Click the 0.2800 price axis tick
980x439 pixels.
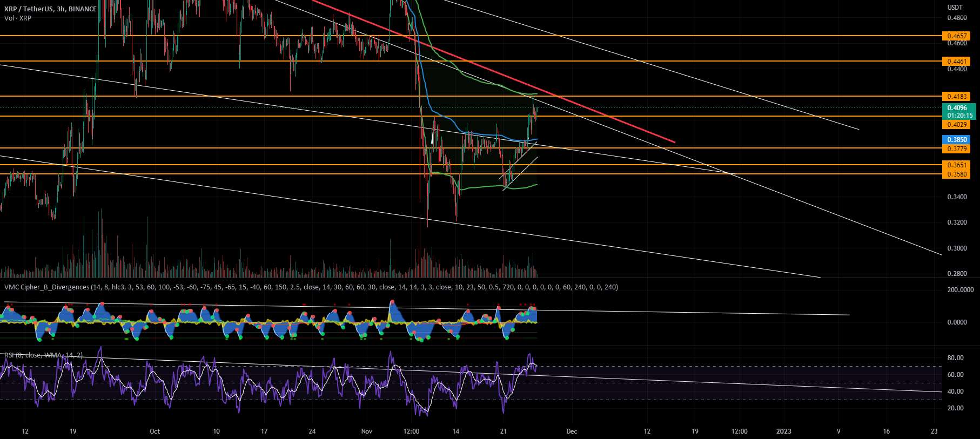coord(957,274)
